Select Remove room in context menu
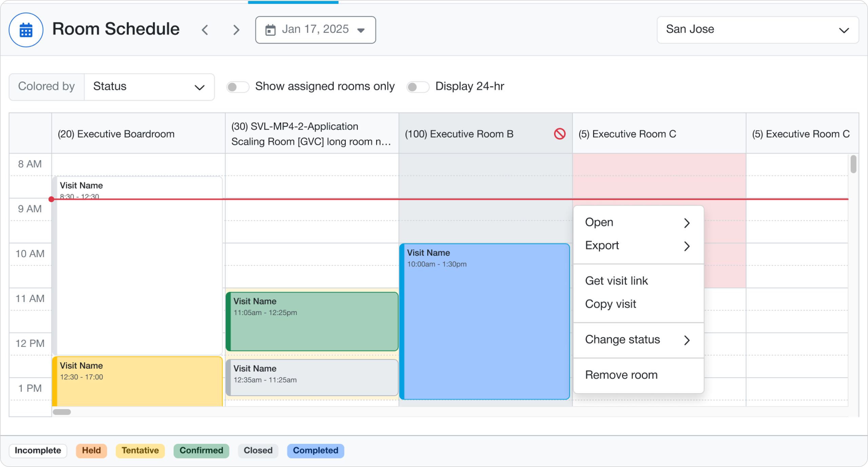This screenshot has width=868, height=467. pyautogui.click(x=621, y=375)
